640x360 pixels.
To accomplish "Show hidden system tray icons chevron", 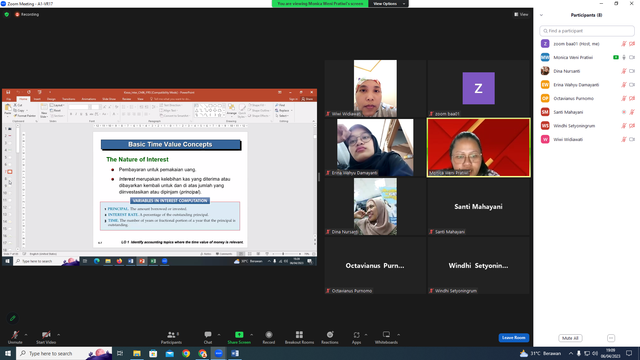I will (571, 353).
